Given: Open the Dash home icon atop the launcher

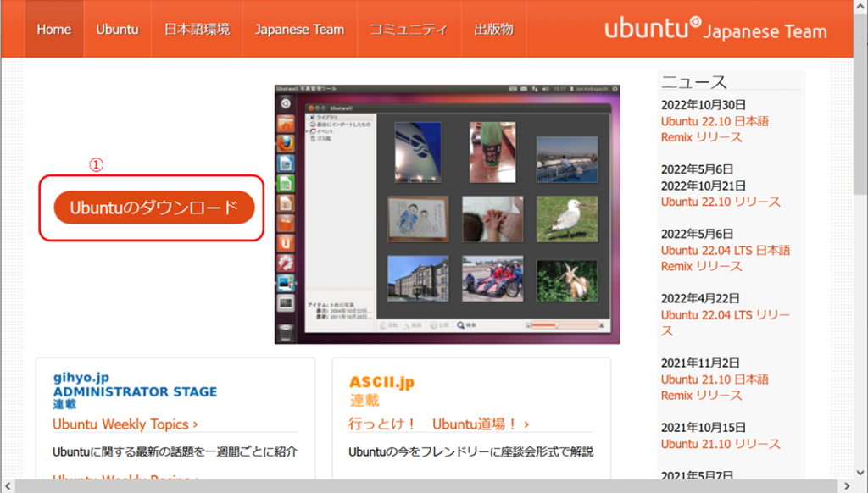Looking at the screenshot, I should point(287,103).
